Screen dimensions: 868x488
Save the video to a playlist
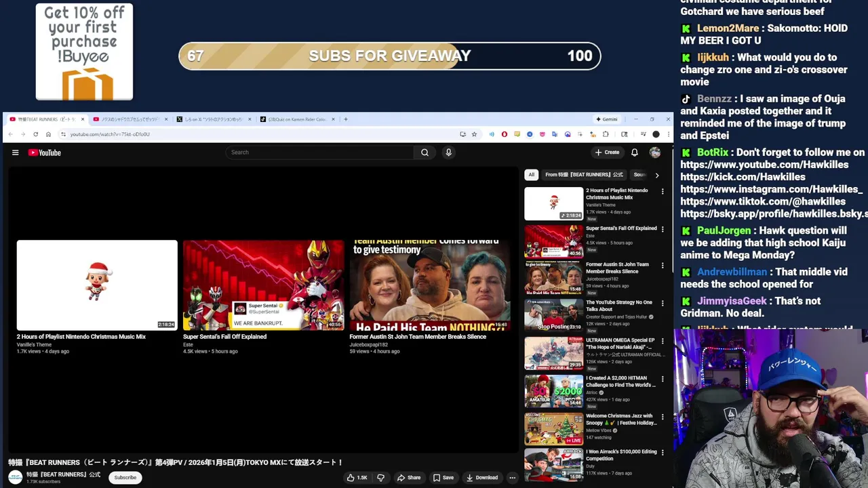point(443,478)
